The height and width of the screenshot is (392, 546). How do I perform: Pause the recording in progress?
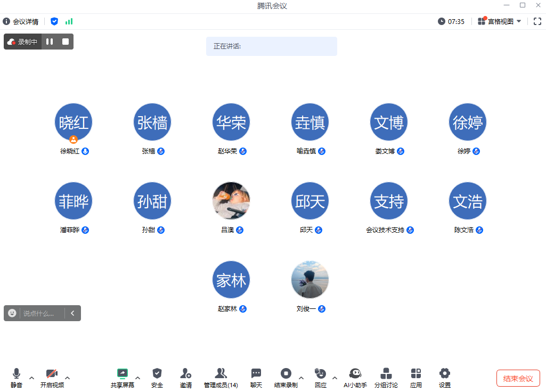50,42
